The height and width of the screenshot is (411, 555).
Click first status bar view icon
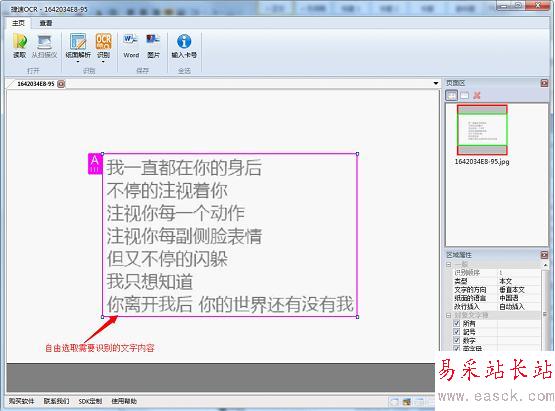[394, 401]
